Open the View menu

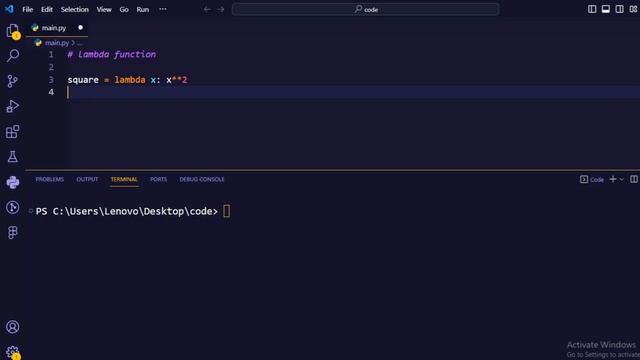pos(104,9)
